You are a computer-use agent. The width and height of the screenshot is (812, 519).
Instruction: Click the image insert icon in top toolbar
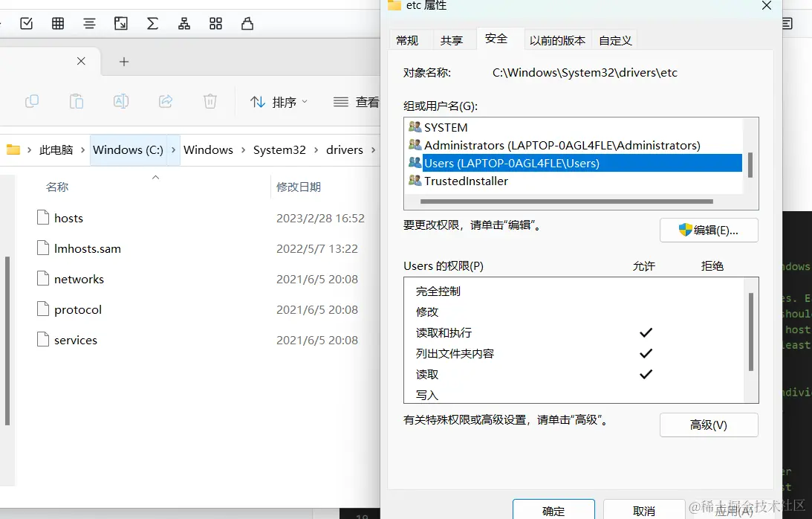click(x=121, y=23)
